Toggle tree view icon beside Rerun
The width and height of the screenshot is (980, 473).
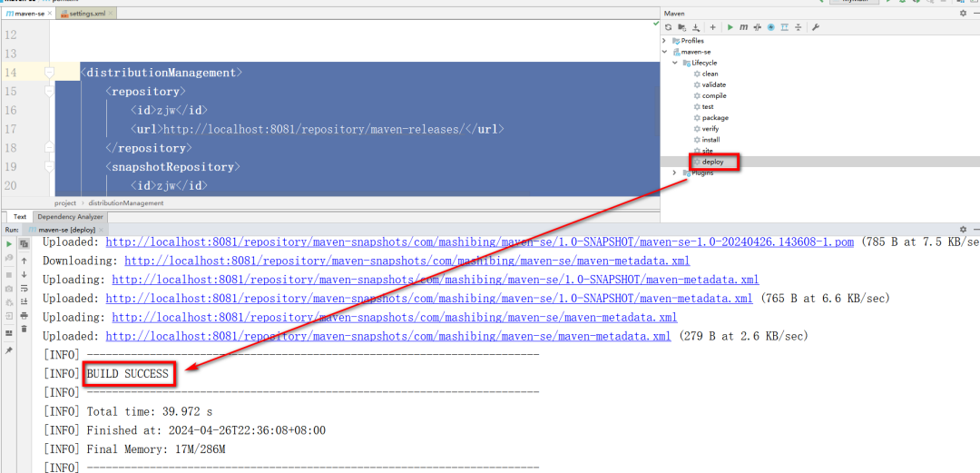[24, 243]
